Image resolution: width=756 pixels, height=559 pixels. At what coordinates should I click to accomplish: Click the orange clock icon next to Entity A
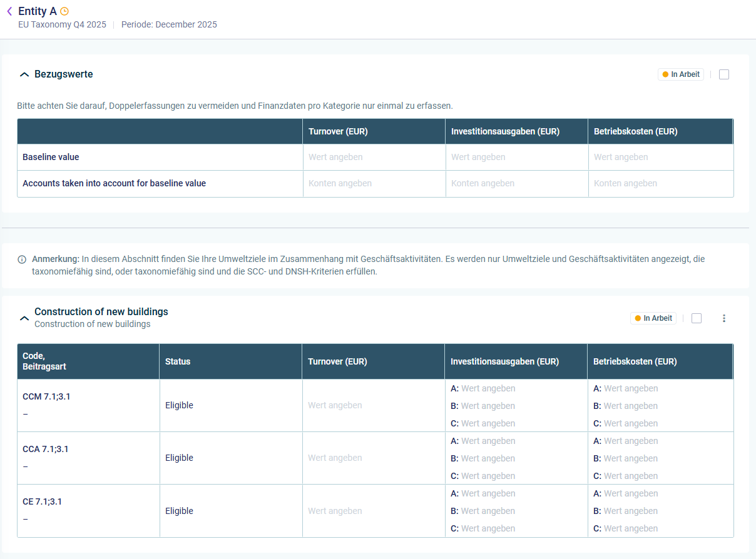pos(64,11)
